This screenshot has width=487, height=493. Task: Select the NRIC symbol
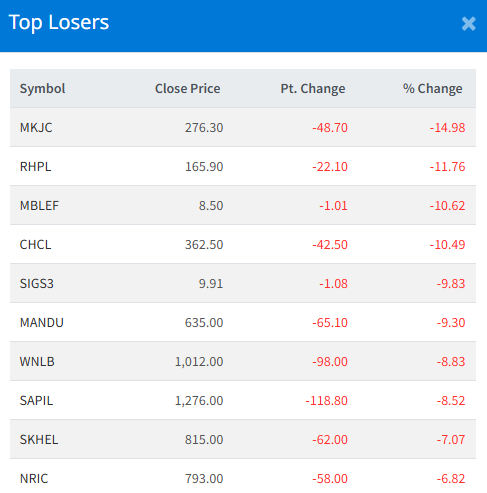coord(34,479)
